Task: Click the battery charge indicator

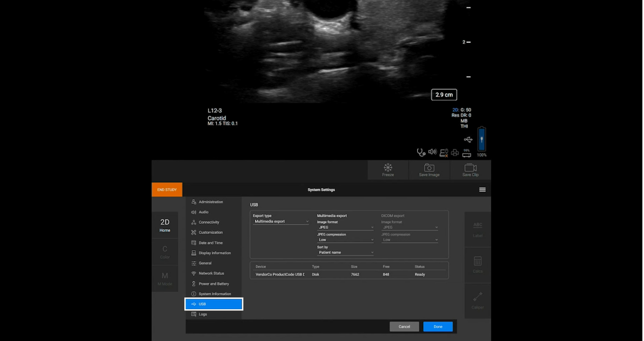Action: (x=480, y=140)
